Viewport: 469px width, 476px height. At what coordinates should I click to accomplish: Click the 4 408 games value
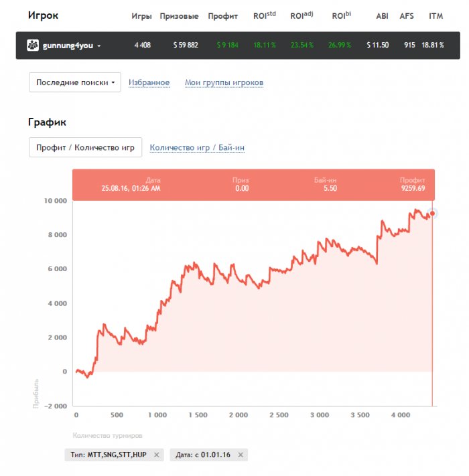[143, 46]
